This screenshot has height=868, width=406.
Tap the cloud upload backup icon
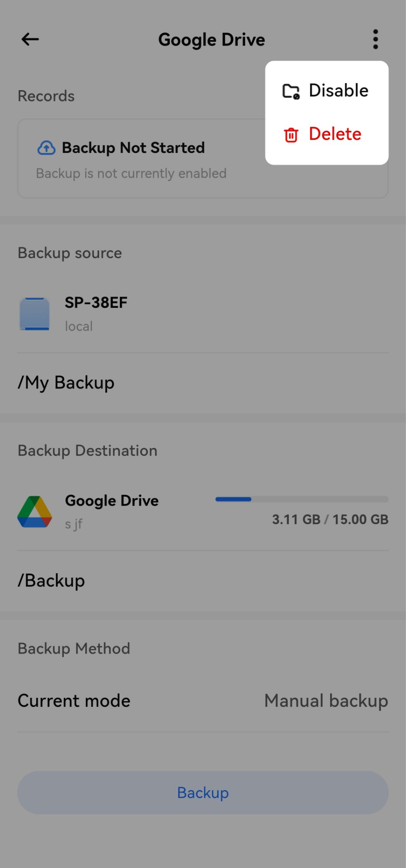[x=46, y=148]
